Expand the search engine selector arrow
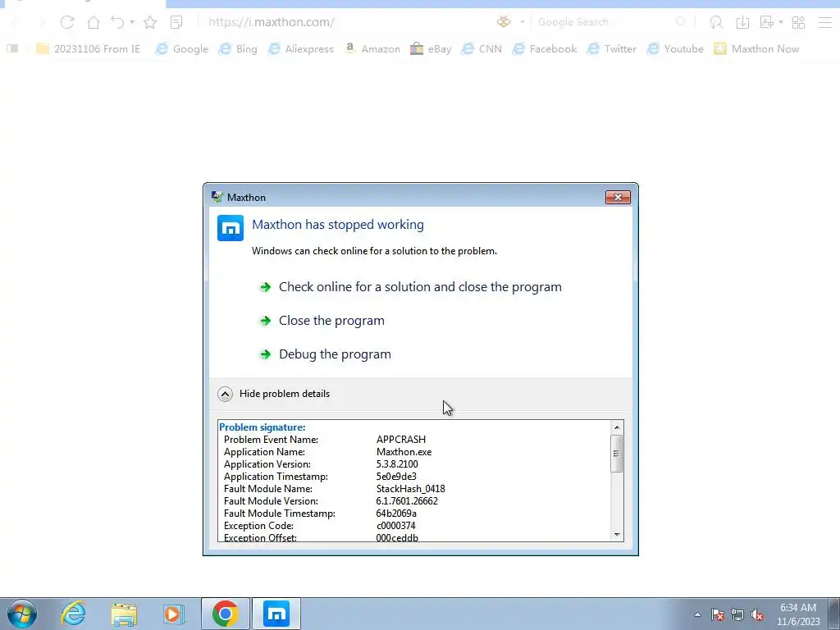Viewport: 840px width, 630px height. point(523,22)
